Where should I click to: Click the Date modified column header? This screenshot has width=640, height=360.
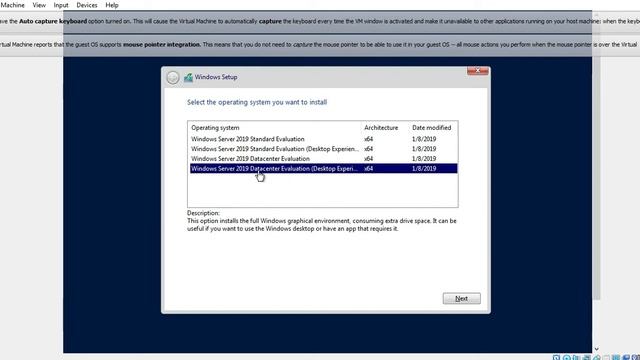431,128
